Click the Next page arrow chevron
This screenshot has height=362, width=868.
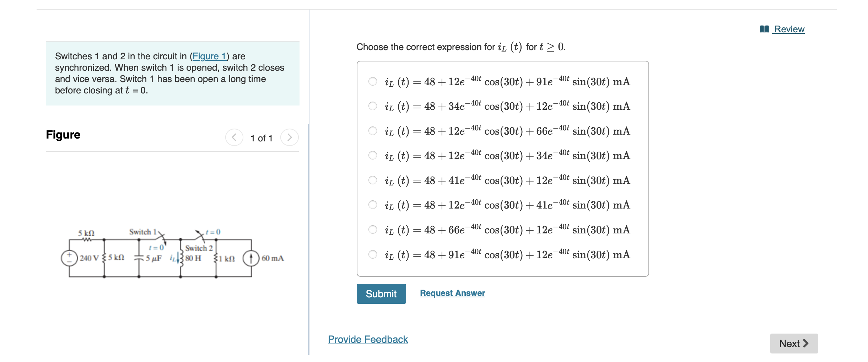click(x=805, y=343)
